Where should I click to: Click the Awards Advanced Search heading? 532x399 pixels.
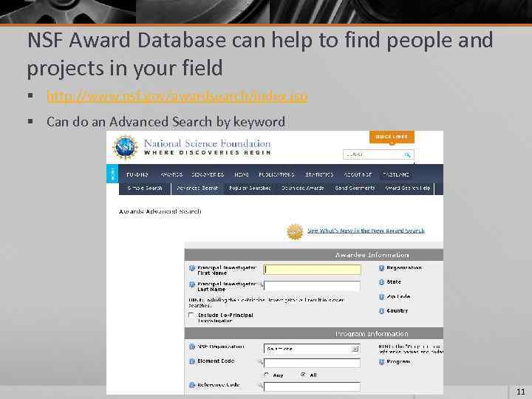160,211
